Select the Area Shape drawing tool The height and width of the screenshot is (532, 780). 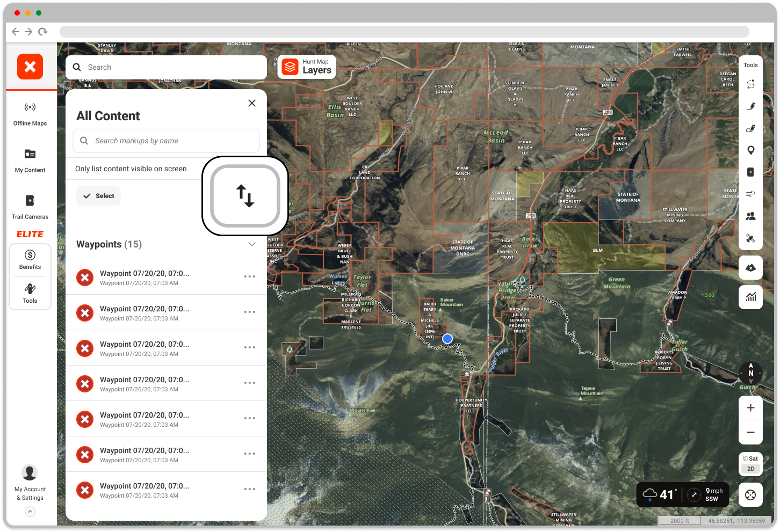coord(751,128)
